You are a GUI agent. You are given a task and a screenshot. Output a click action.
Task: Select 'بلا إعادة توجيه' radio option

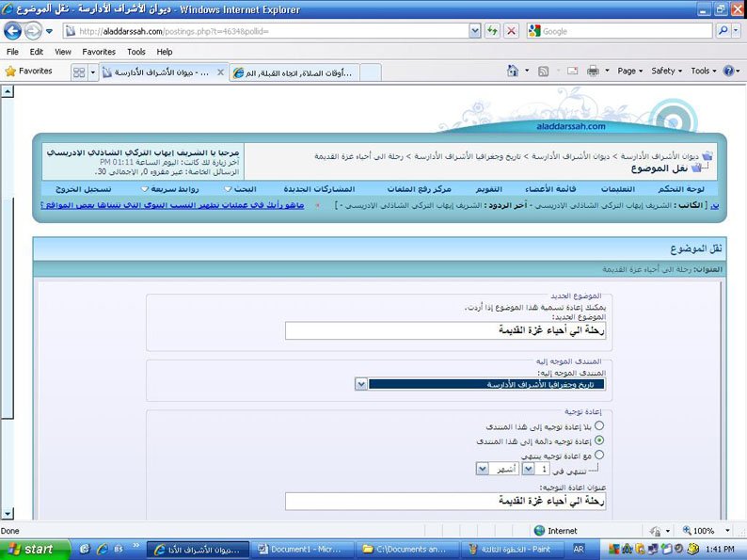pyautogui.click(x=599, y=425)
